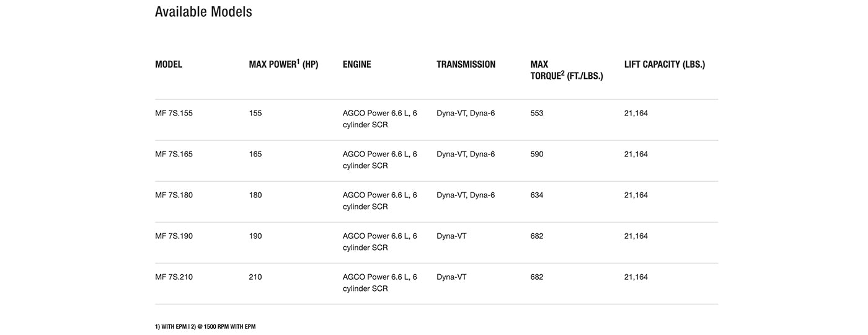Click the LIFT CAPACITY (LBS.) header

coord(664,65)
